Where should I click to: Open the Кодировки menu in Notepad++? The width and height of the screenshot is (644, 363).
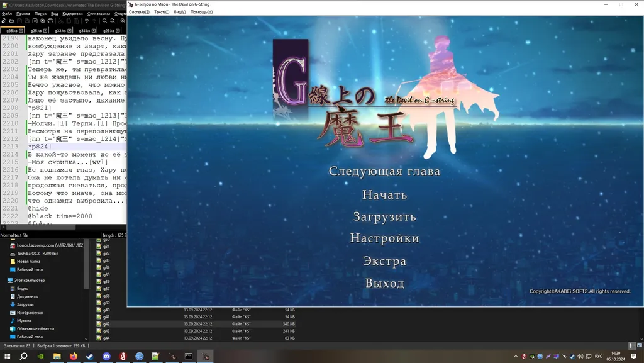point(72,14)
